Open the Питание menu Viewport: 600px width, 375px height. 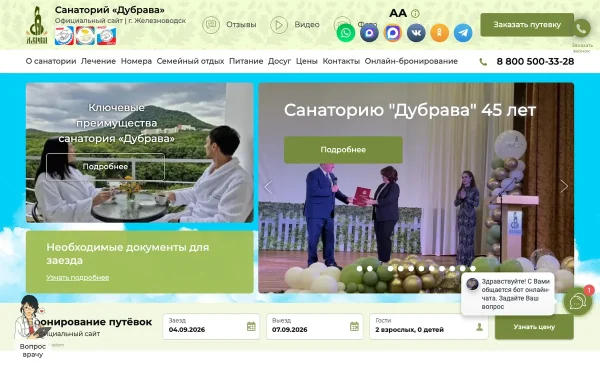click(x=246, y=61)
